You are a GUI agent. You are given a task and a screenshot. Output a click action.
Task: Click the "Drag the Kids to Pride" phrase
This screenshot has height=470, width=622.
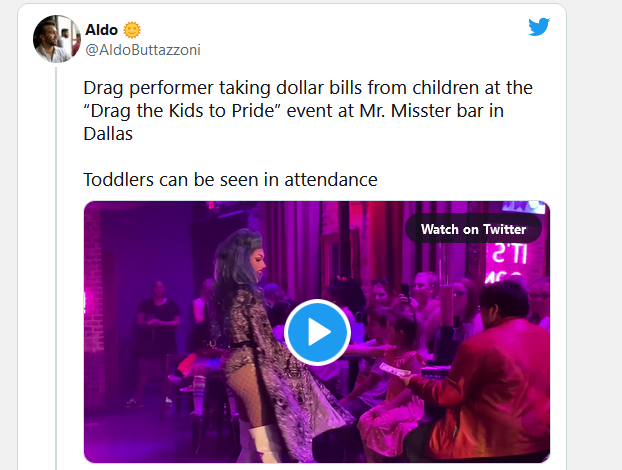click(x=182, y=111)
